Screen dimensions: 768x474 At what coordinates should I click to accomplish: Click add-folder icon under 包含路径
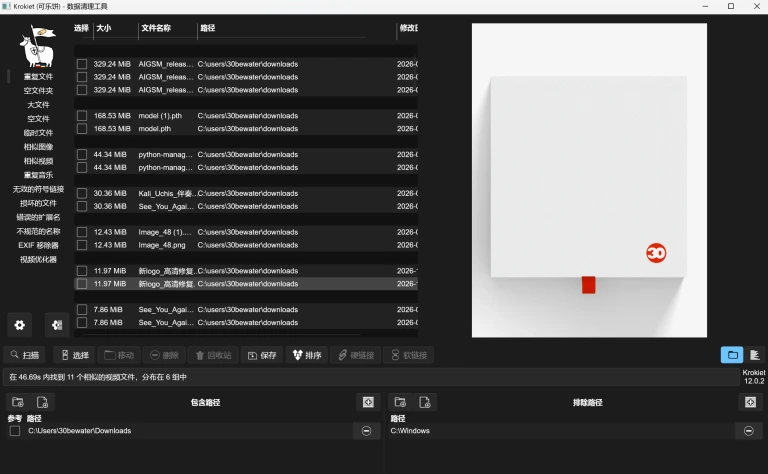click(x=18, y=402)
